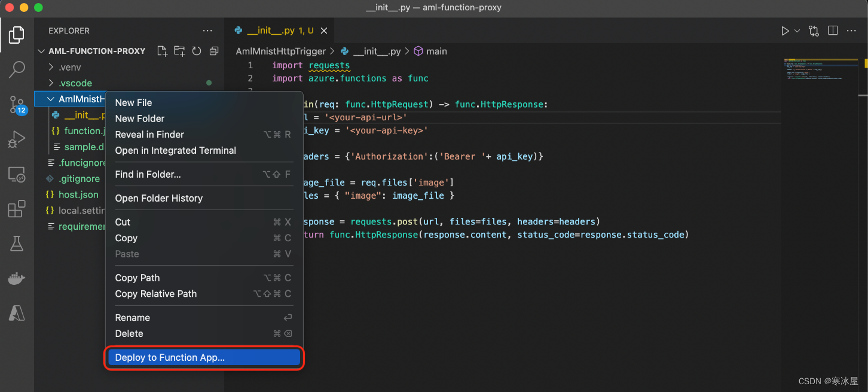Screen dimensions: 868x392
Task: Click the EXPLORER panel title
Action: coord(69,31)
